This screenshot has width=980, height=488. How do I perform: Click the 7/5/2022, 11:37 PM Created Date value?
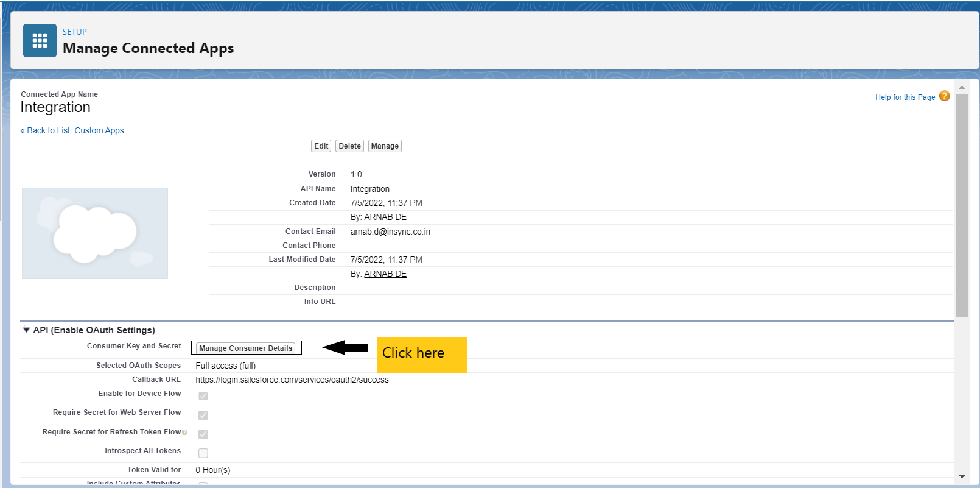387,203
